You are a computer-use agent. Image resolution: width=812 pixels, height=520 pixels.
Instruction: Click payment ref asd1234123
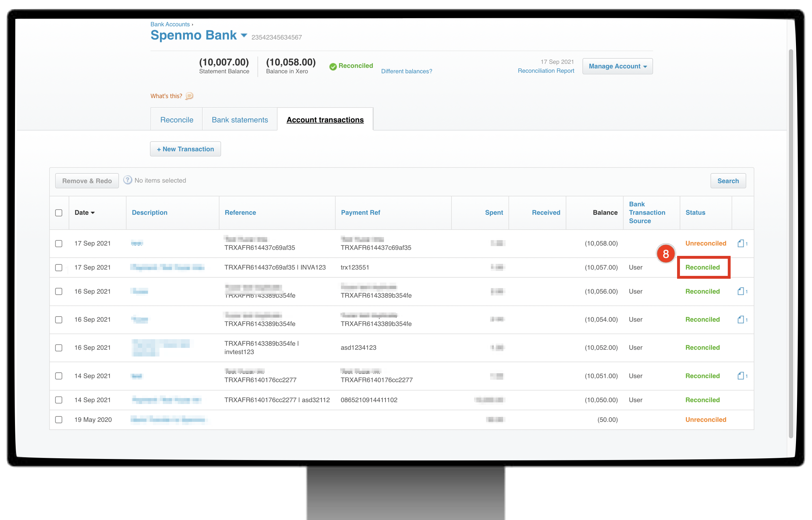click(358, 348)
